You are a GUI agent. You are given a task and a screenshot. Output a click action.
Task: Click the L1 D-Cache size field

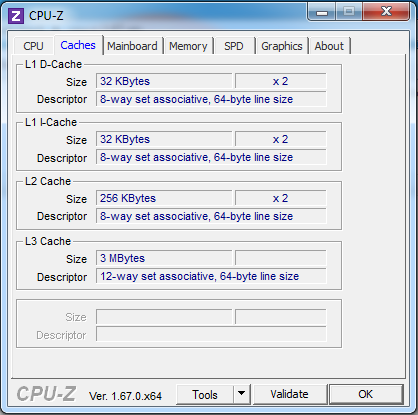tap(164, 81)
